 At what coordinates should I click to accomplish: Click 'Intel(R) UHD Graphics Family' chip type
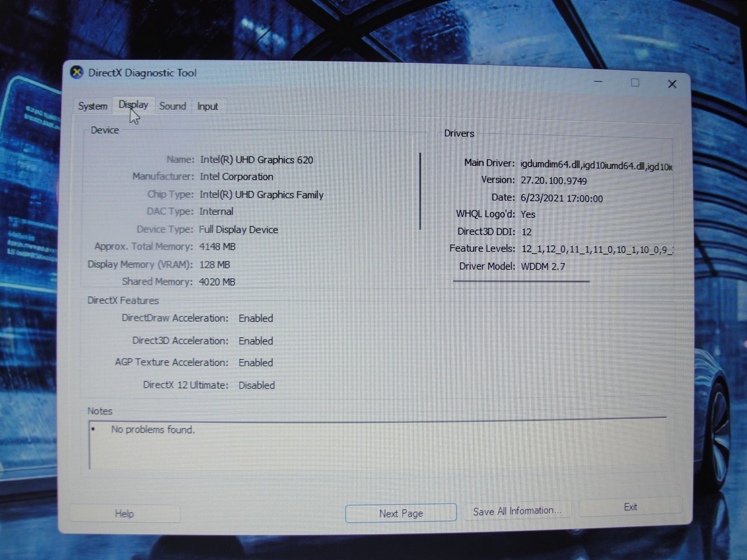(261, 195)
